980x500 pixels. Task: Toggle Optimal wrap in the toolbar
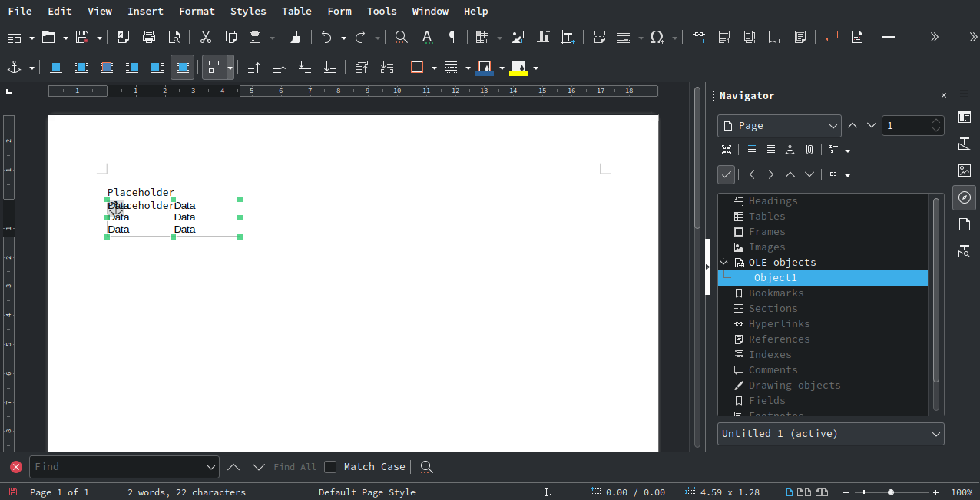107,68
